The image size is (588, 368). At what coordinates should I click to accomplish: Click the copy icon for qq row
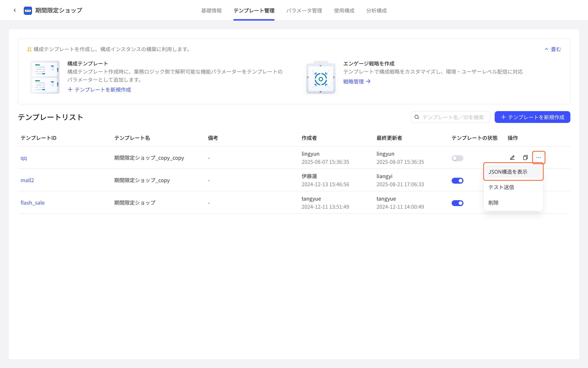coord(525,158)
